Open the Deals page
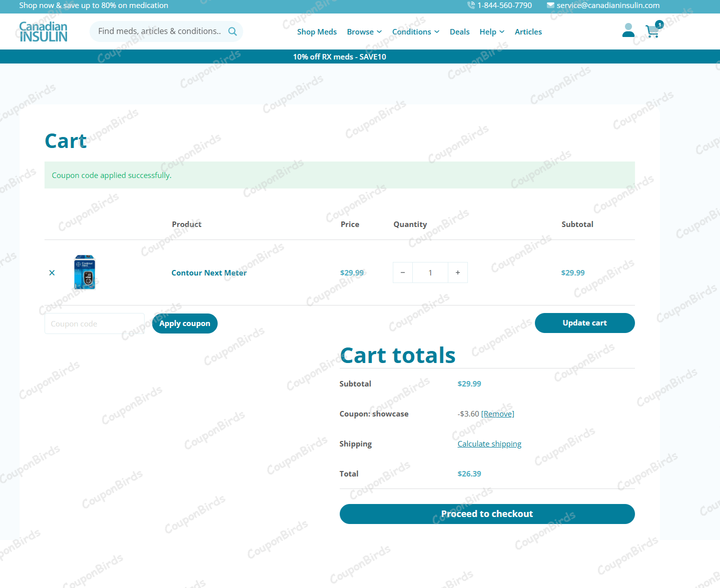The width and height of the screenshot is (720, 588). point(459,31)
